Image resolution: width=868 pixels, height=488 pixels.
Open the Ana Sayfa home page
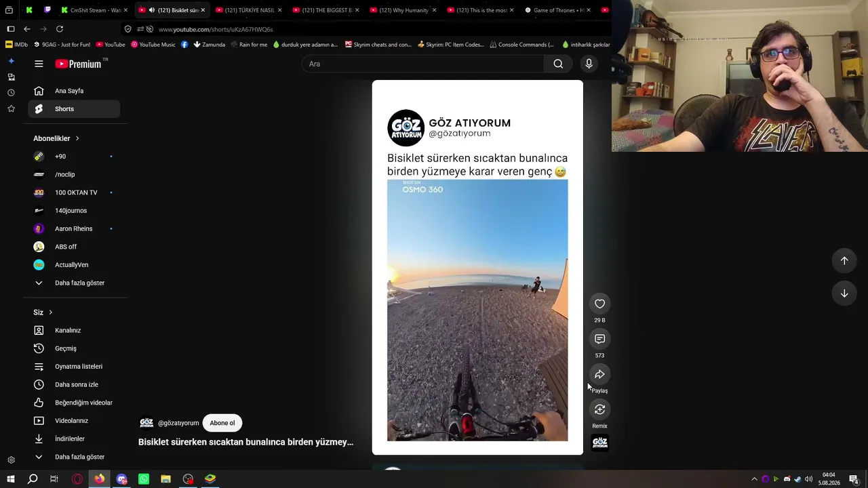(x=73, y=91)
